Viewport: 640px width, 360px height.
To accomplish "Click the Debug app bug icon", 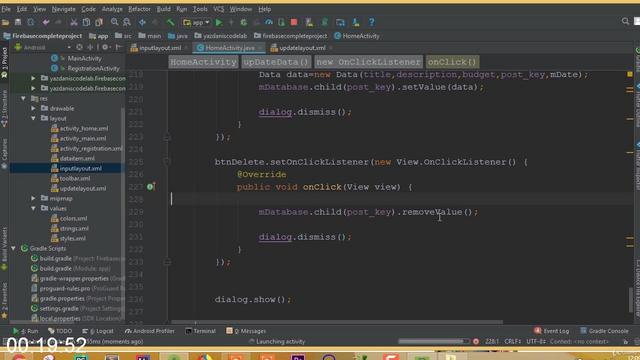I will point(244,22).
